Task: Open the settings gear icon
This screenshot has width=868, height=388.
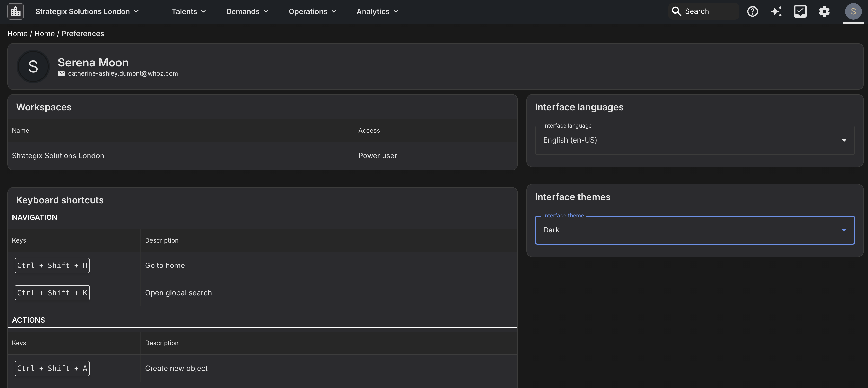Action: pos(824,11)
